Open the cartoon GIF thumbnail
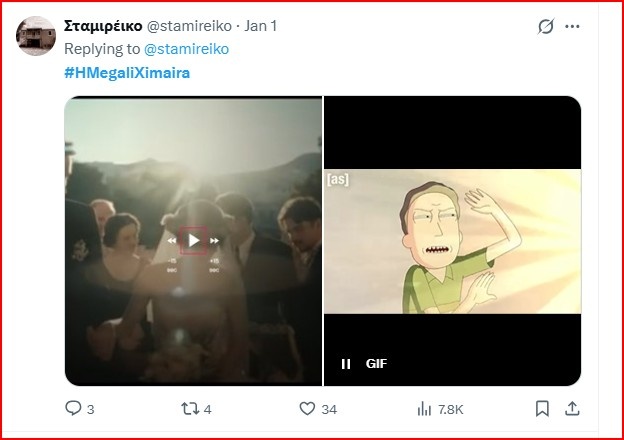 pos(452,241)
